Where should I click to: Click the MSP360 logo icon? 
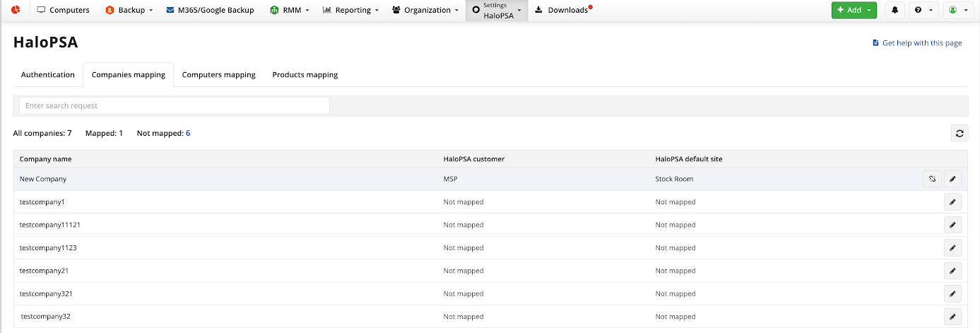coord(15,10)
